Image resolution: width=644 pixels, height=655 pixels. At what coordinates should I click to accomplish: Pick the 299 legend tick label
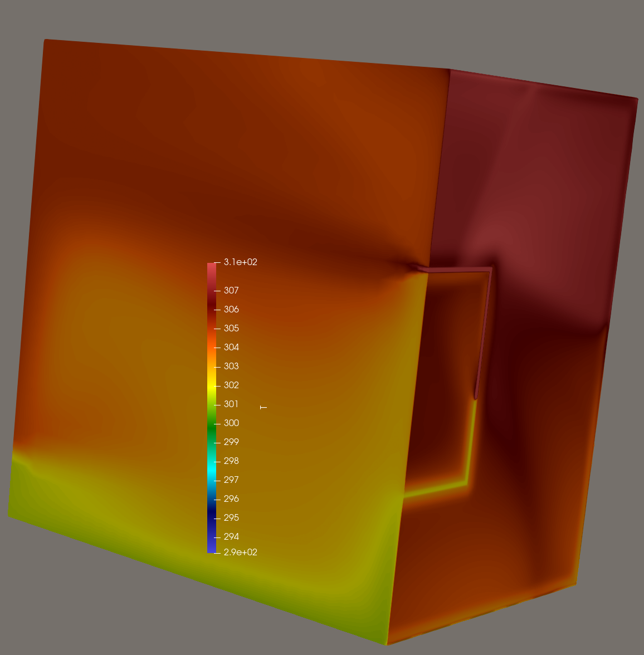pyautogui.click(x=231, y=442)
